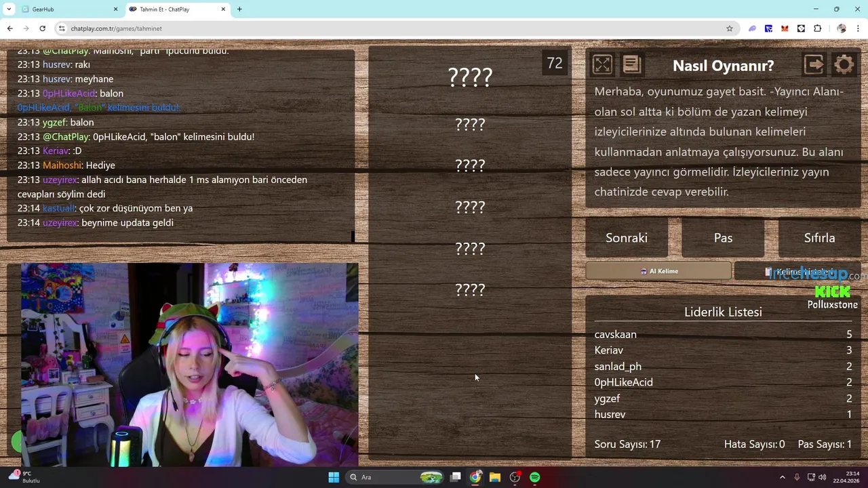This screenshot has height=488, width=868.
Task: Open the Chrome profile avatar
Action: 842,28
